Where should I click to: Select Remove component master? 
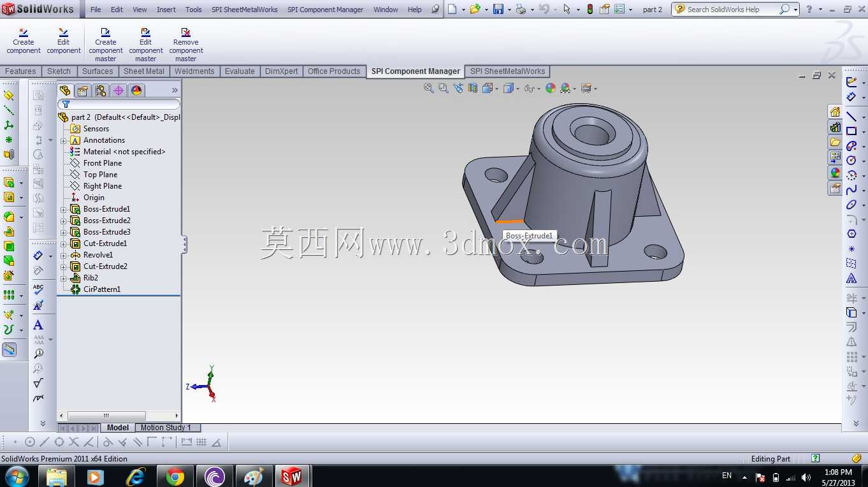186,45
